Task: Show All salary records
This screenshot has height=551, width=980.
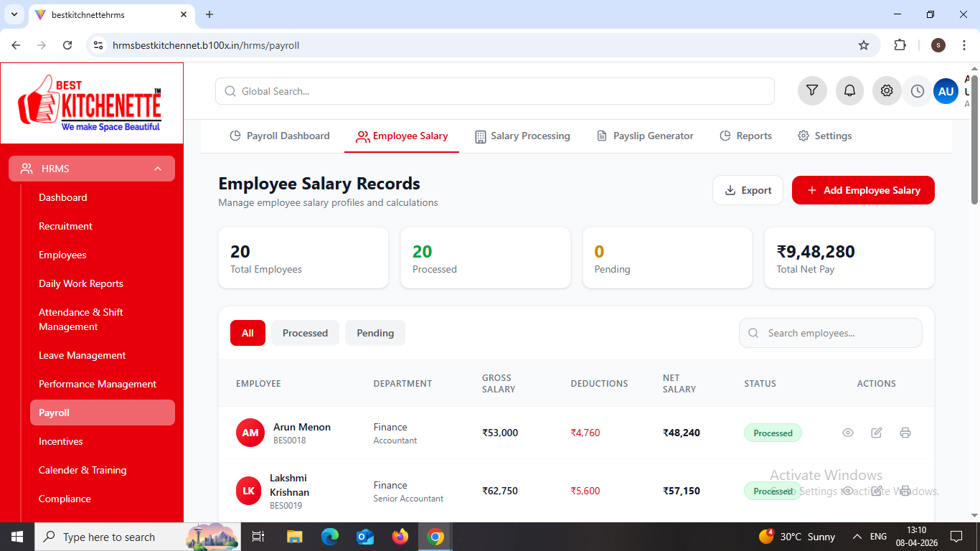Action: pos(248,333)
